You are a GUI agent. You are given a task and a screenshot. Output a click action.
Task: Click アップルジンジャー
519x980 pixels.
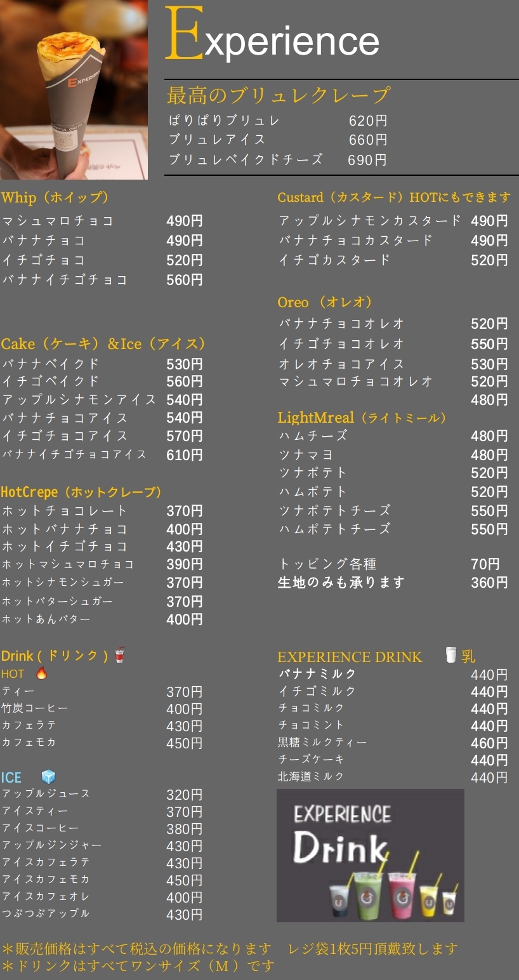click(x=52, y=845)
